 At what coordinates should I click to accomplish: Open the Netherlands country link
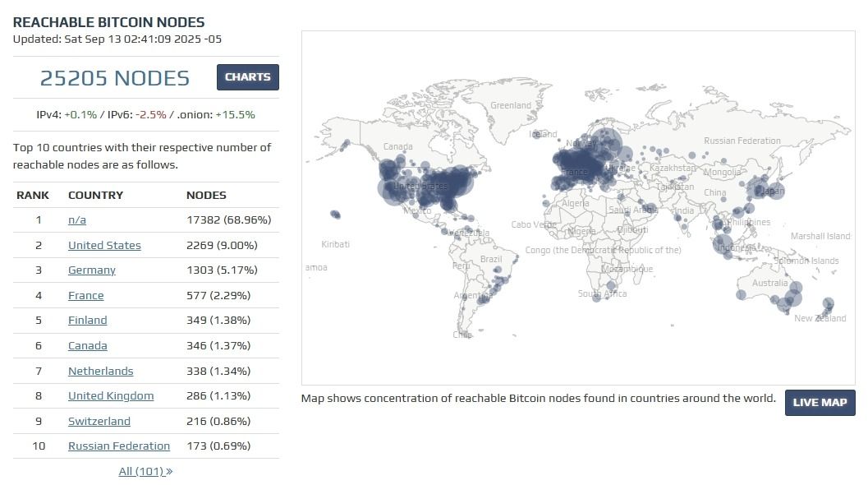100,371
